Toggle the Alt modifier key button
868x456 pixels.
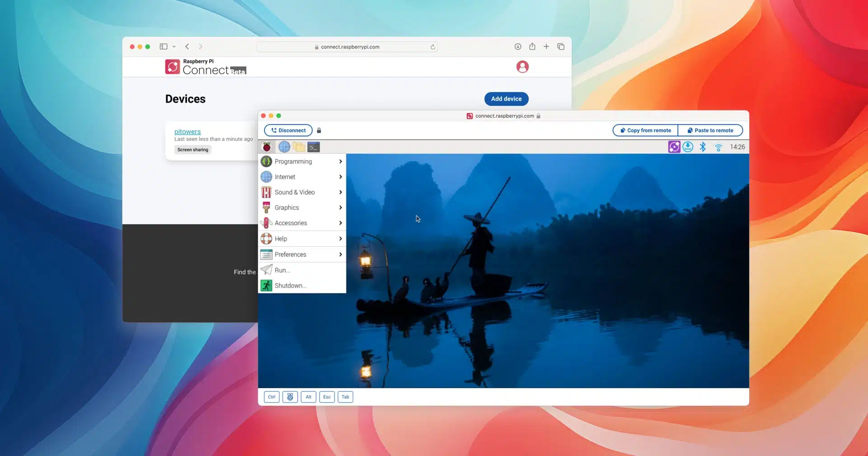coord(308,397)
